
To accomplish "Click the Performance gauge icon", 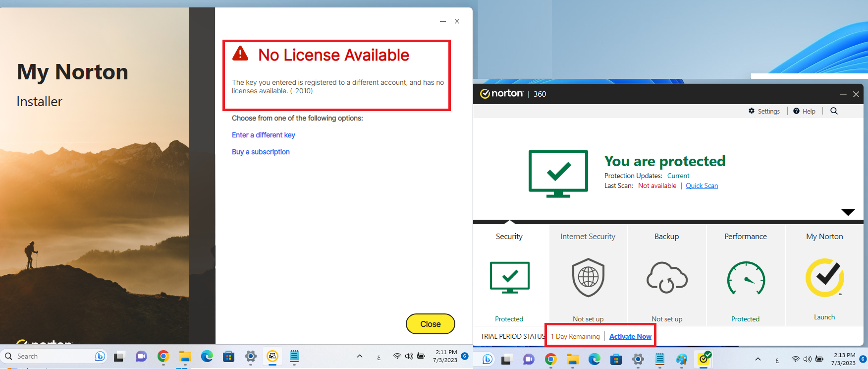I will tap(746, 278).
